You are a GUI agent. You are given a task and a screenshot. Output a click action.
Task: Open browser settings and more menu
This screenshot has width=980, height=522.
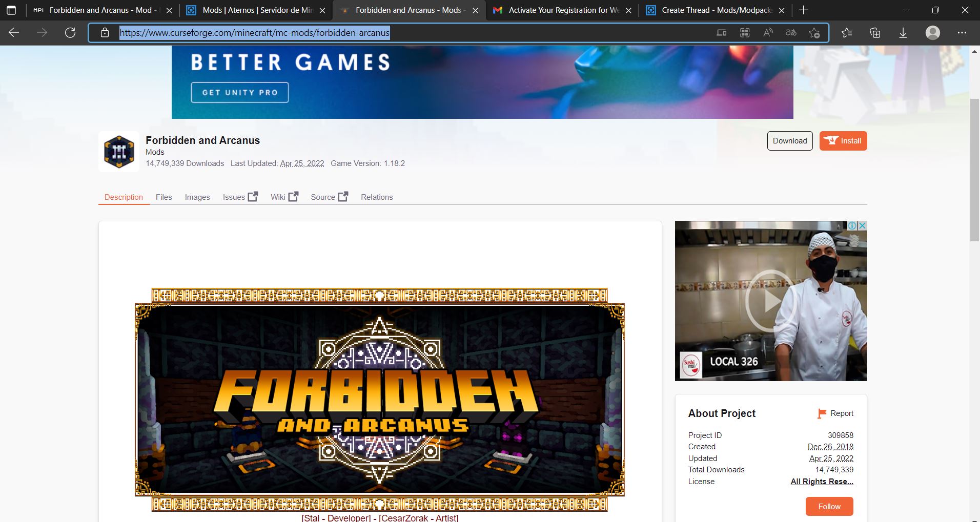pos(962,33)
